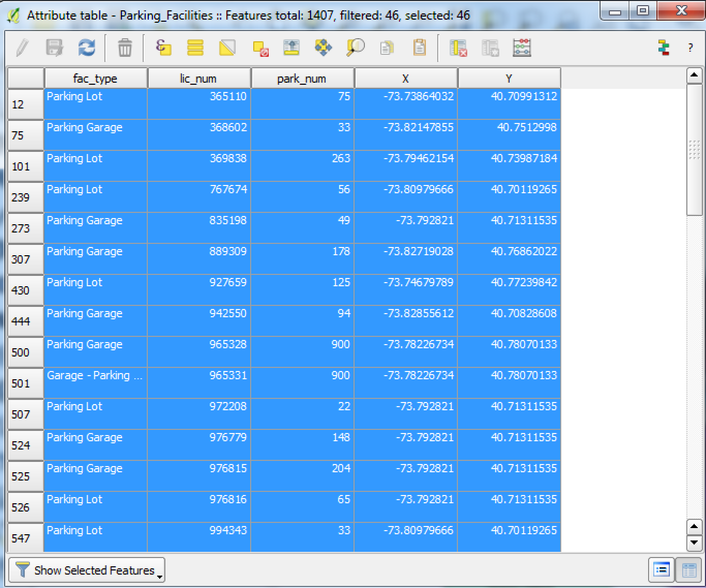The height and width of the screenshot is (588, 706).
Task: Open help with the question mark
Action: 690,48
